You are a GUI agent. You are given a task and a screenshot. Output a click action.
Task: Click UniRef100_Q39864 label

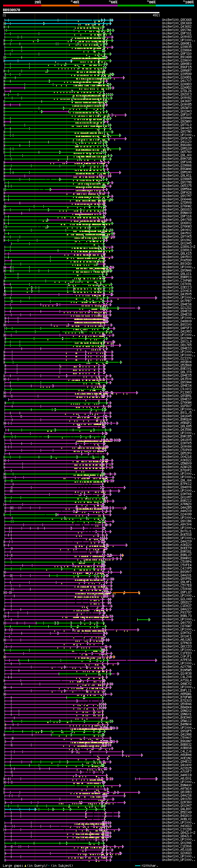pyautogui.click(x=177, y=50)
